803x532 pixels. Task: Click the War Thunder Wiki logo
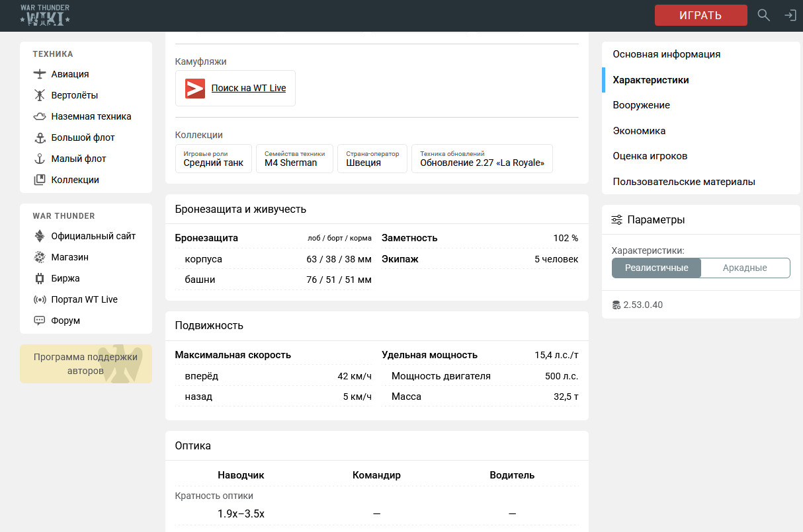coord(45,15)
